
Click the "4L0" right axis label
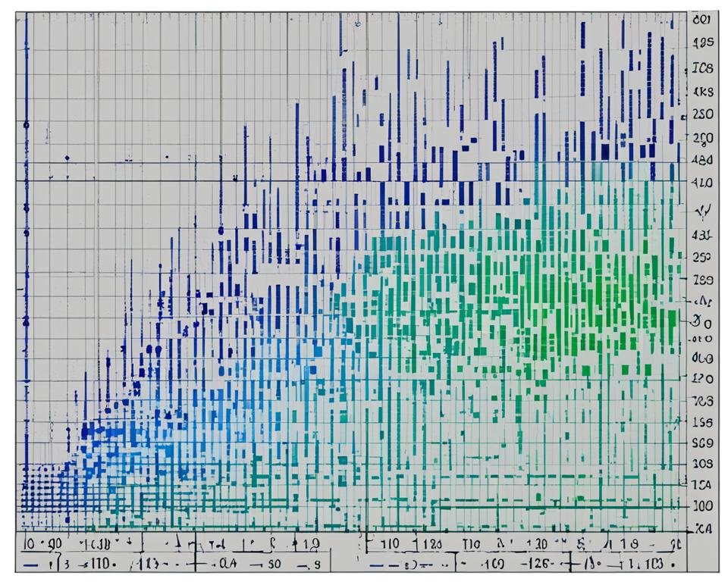point(702,183)
